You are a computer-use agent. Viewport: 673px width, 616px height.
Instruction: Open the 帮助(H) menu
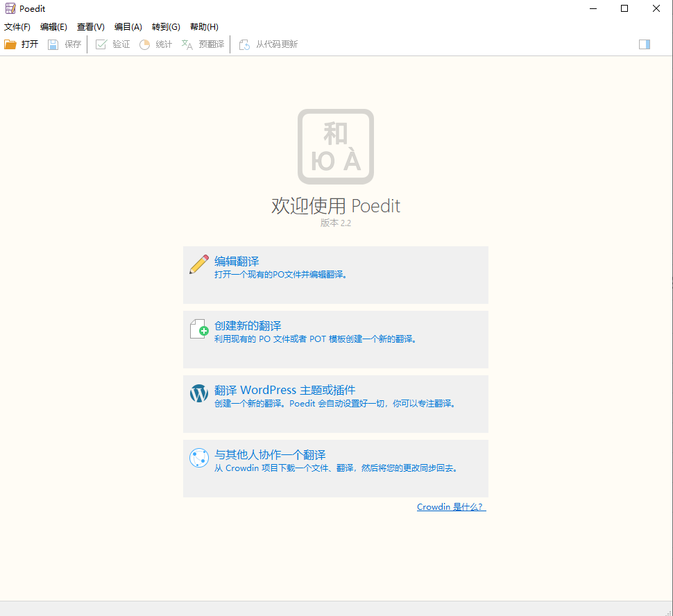click(x=204, y=27)
